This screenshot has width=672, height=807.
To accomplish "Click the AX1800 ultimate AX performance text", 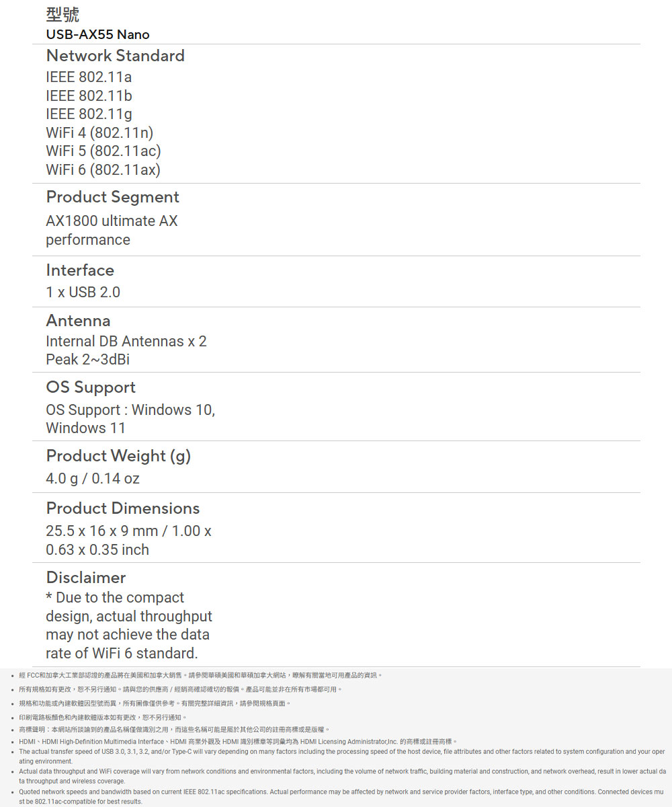I will (x=112, y=230).
